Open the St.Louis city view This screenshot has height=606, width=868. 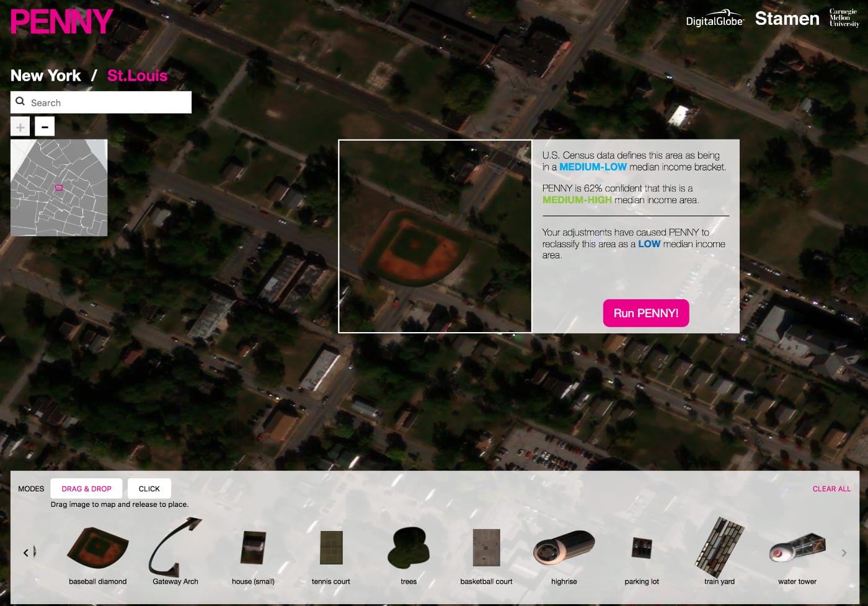click(x=136, y=76)
